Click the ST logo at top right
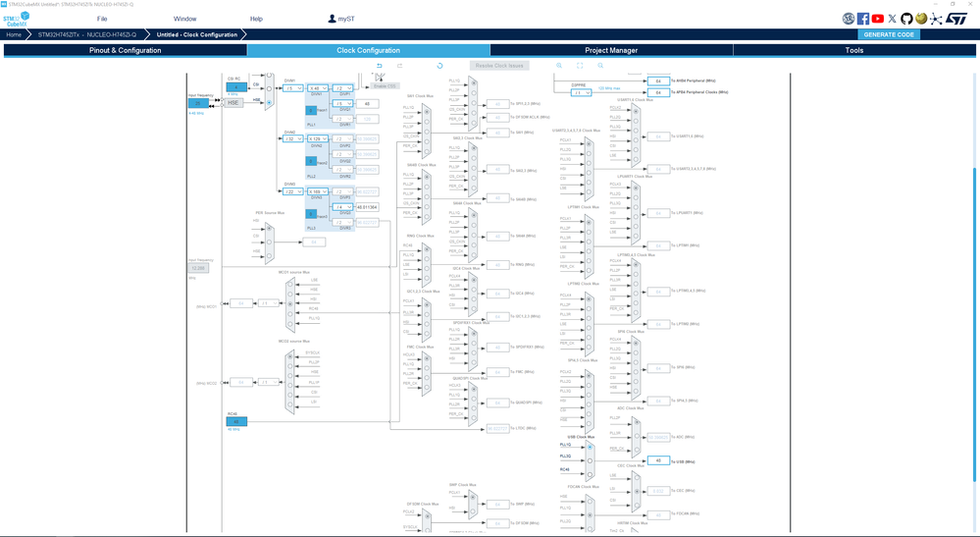The width and height of the screenshot is (980, 537). [955, 19]
